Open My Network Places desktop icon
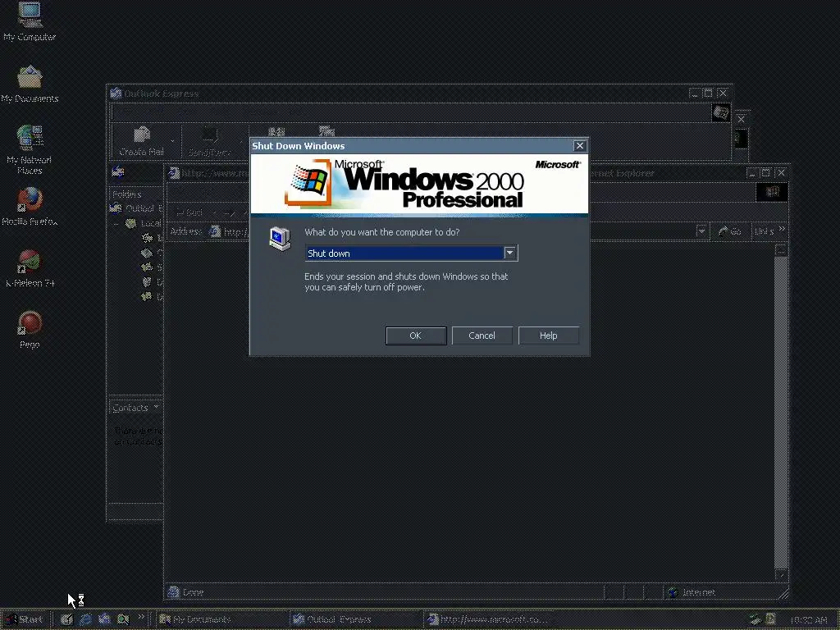This screenshot has height=630, width=840. [x=30, y=150]
